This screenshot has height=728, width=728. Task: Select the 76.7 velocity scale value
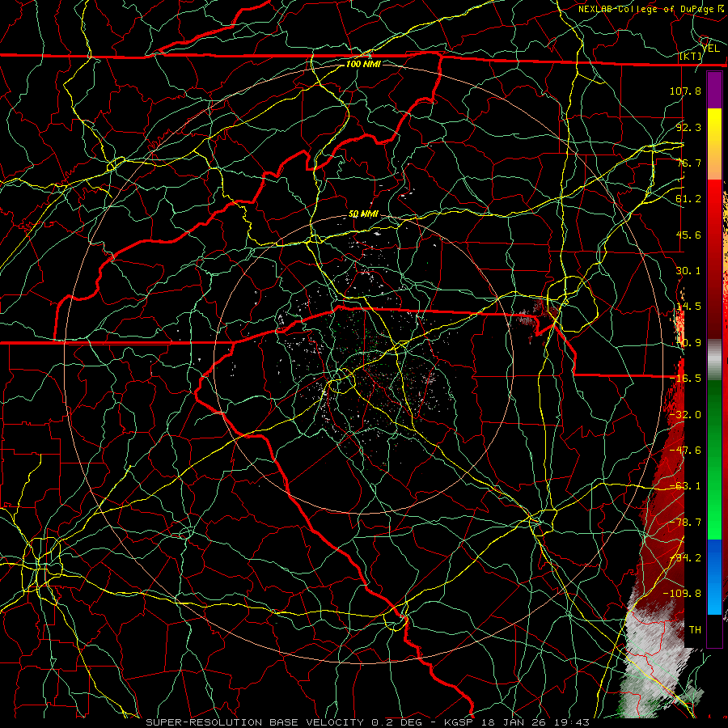coord(688,163)
